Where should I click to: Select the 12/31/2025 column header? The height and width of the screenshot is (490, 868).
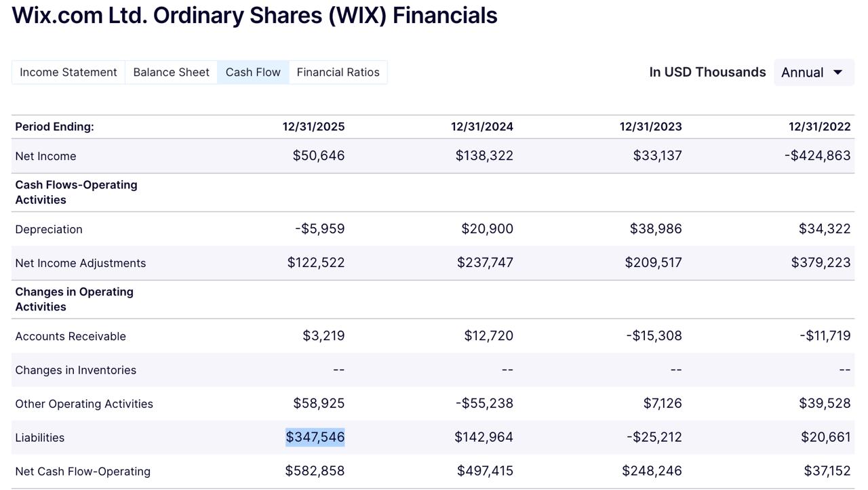[313, 127]
